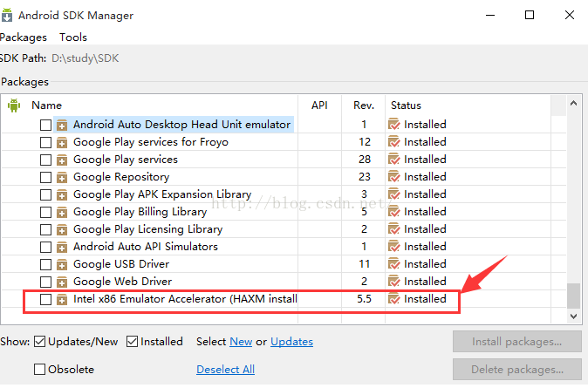Maximize the Android SDK Manager window
588x388 pixels.
point(530,15)
